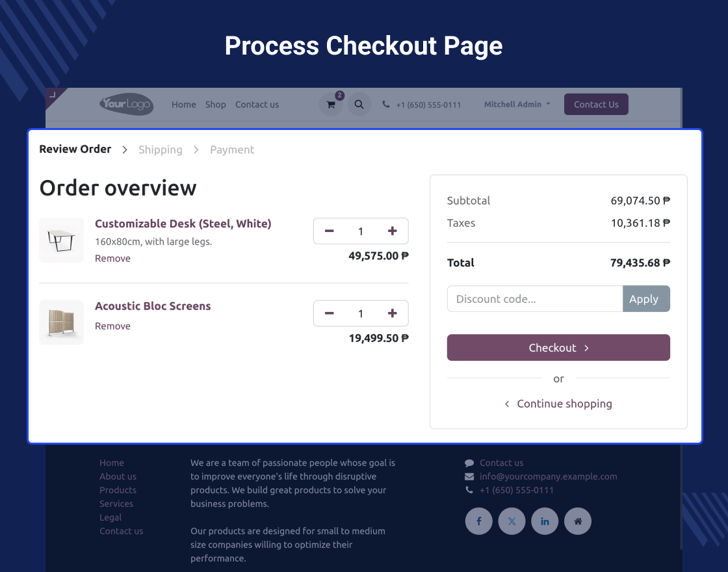Open Contact us in top navigation
The image size is (728, 572).
point(257,105)
